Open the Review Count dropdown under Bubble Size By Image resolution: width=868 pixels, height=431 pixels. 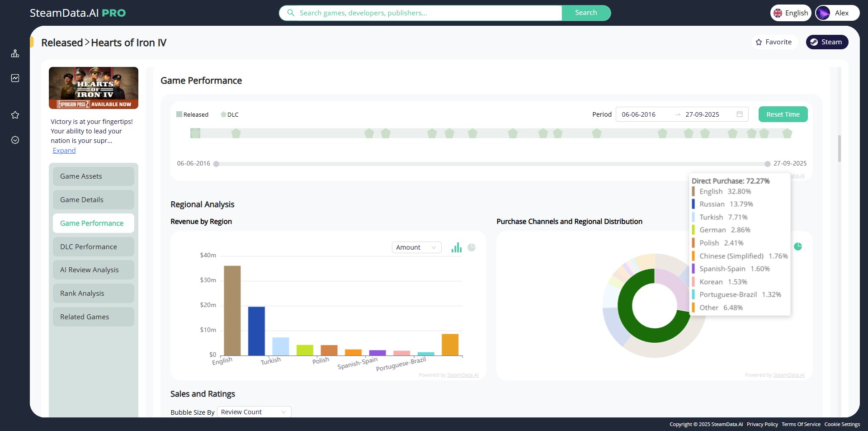click(x=253, y=412)
